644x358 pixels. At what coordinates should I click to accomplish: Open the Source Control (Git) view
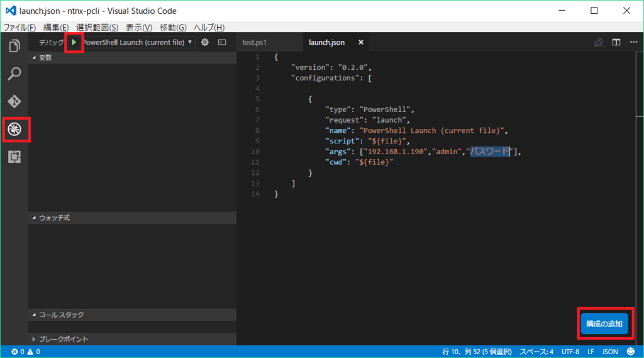(14, 101)
